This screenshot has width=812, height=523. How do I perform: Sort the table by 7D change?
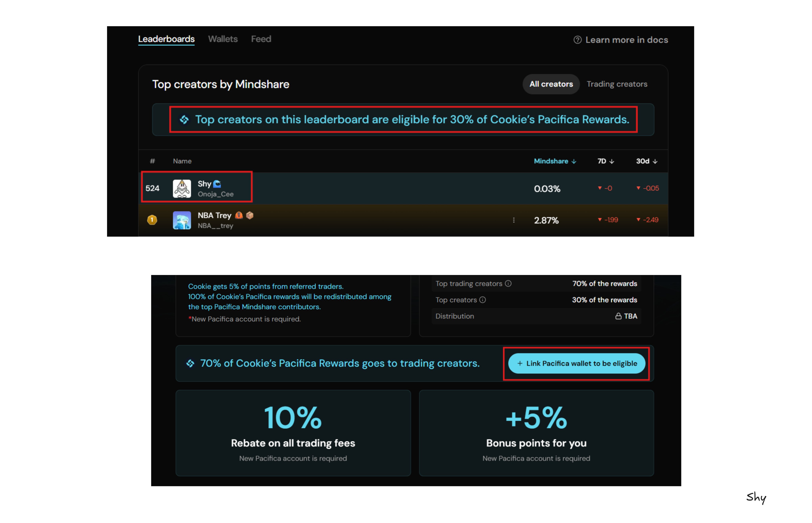pyautogui.click(x=606, y=161)
